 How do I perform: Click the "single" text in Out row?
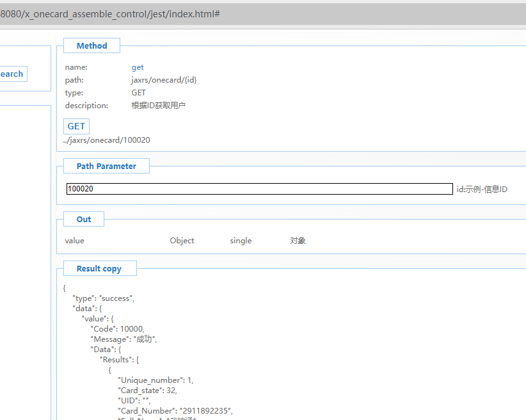click(241, 241)
